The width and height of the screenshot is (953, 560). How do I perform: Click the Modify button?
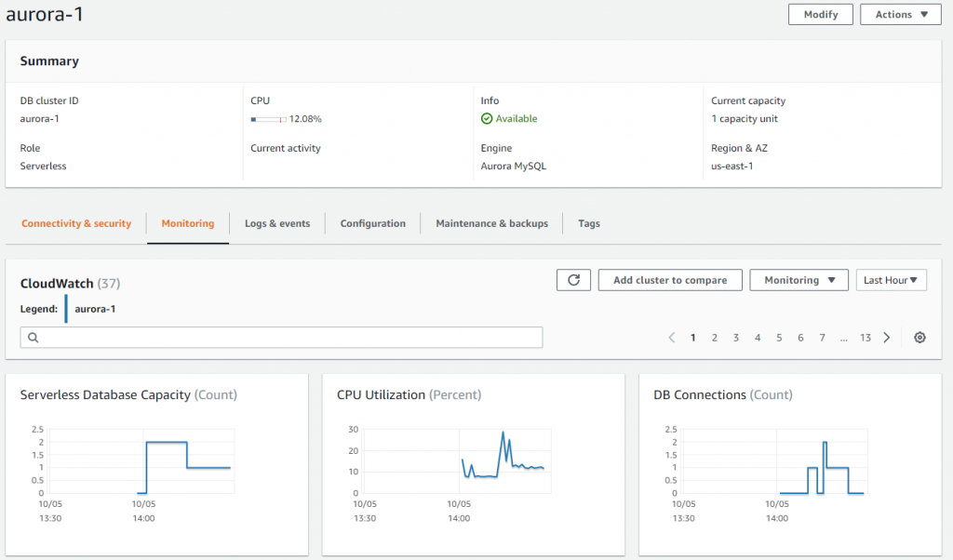tap(821, 15)
